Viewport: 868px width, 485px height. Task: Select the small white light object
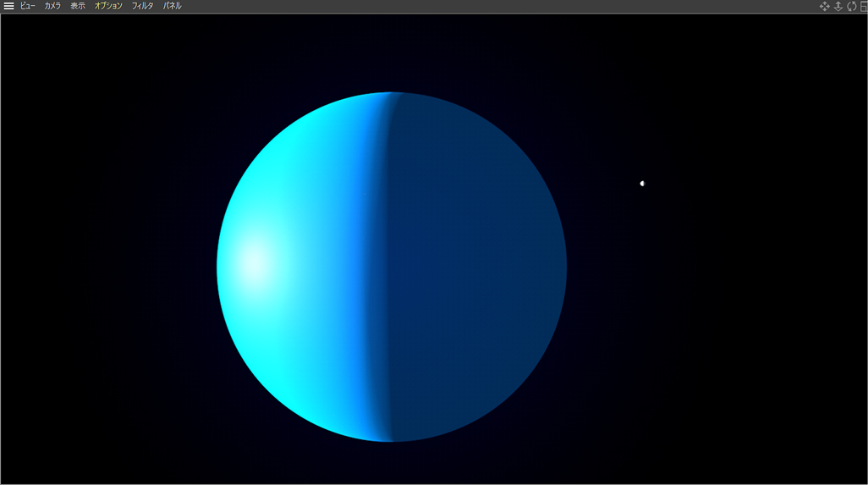[642, 183]
